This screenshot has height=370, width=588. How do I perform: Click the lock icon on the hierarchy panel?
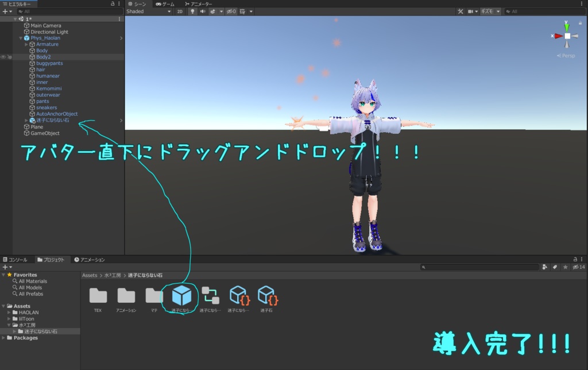[x=113, y=3]
